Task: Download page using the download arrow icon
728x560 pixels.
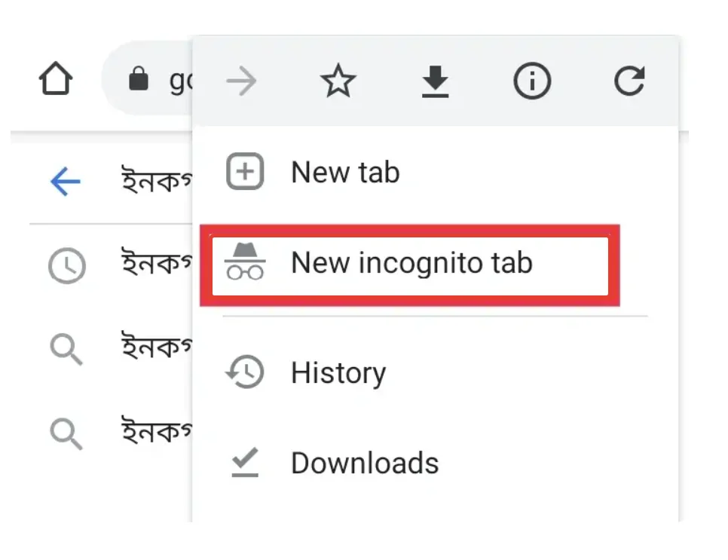Action: 435,81
